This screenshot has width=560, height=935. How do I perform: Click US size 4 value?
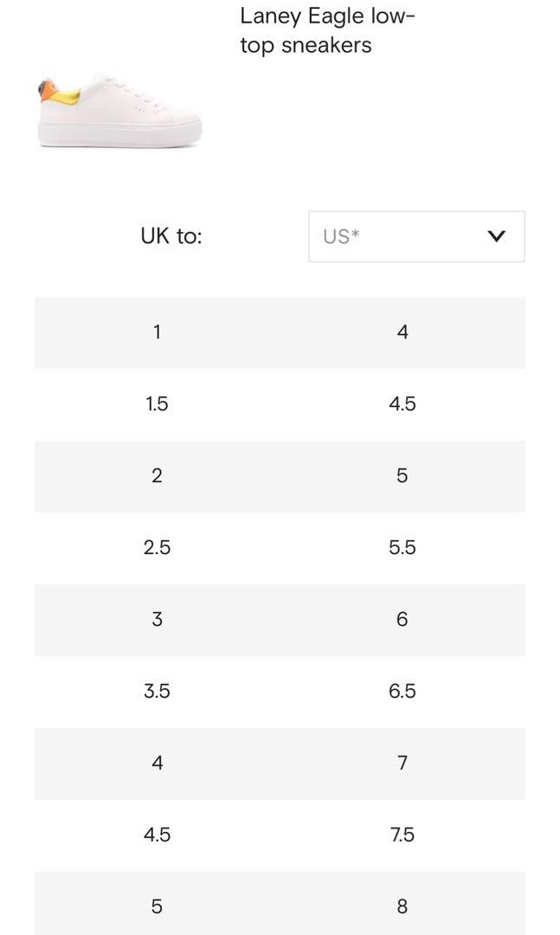tap(402, 332)
